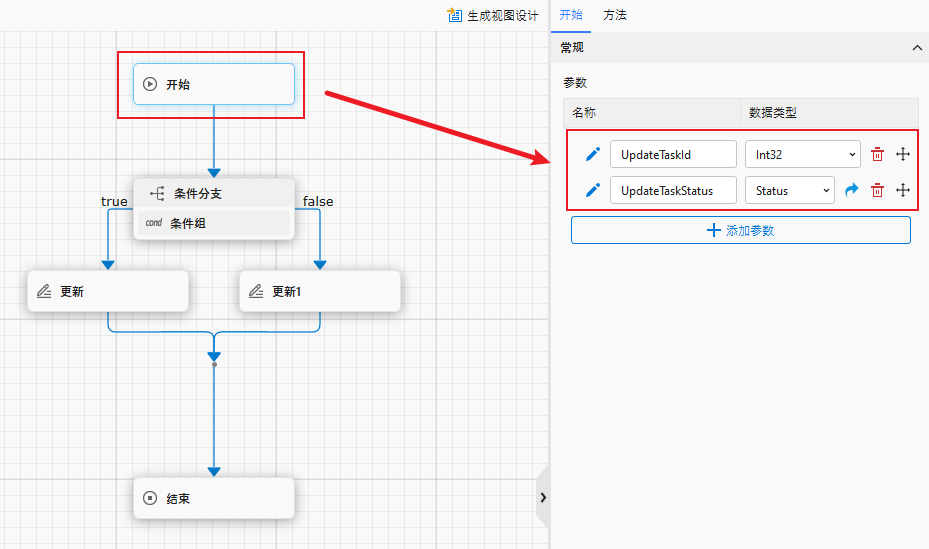Click the 添加参数 button
Screen dimensions: 929x549
point(740,230)
